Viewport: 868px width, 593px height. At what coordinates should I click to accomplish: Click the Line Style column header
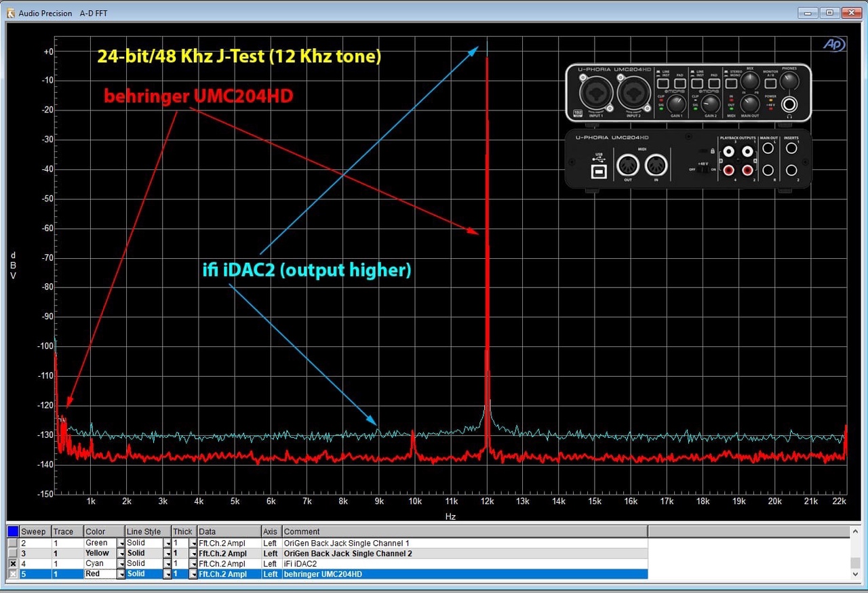[148, 531]
